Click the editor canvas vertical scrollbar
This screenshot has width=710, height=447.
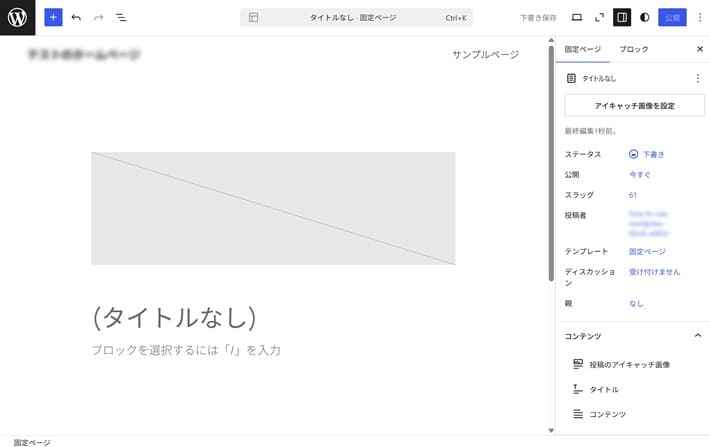pyautogui.click(x=551, y=163)
